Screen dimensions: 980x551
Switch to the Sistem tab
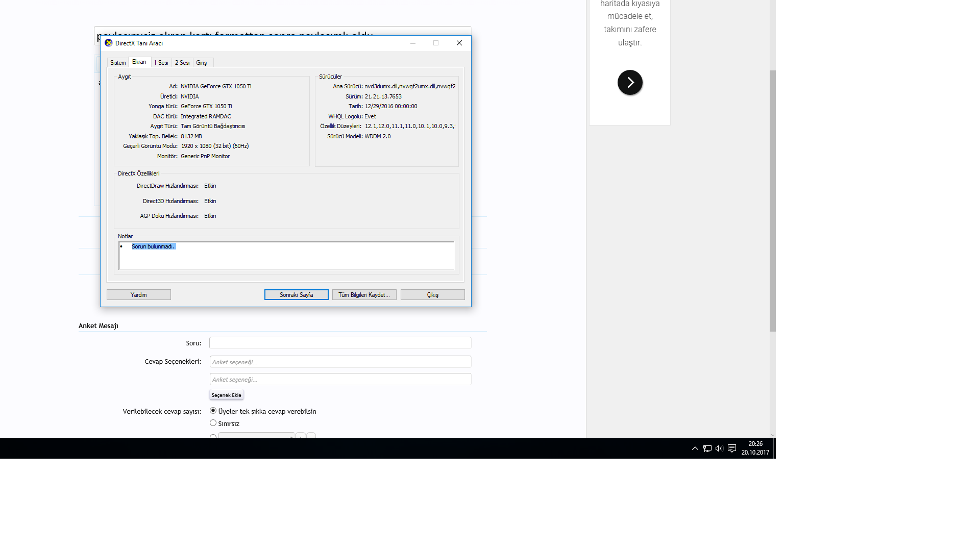pyautogui.click(x=118, y=63)
